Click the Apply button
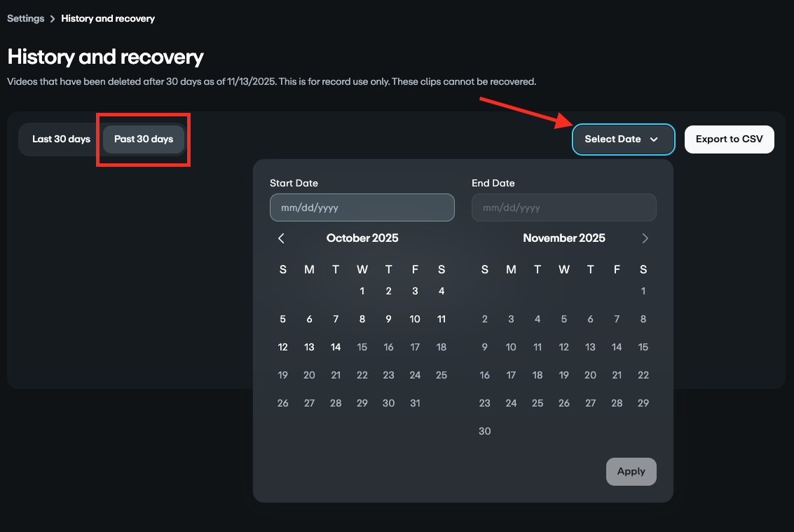The height and width of the screenshot is (532, 794). click(631, 471)
